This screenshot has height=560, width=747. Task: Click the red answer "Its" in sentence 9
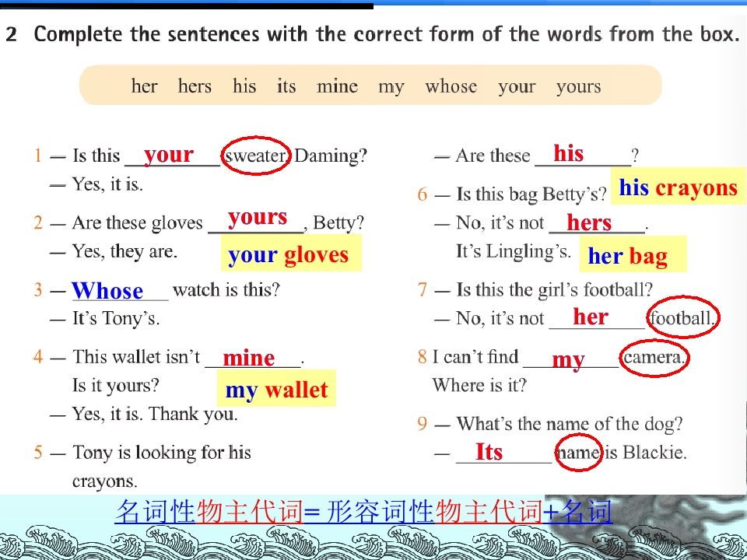click(x=489, y=451)
